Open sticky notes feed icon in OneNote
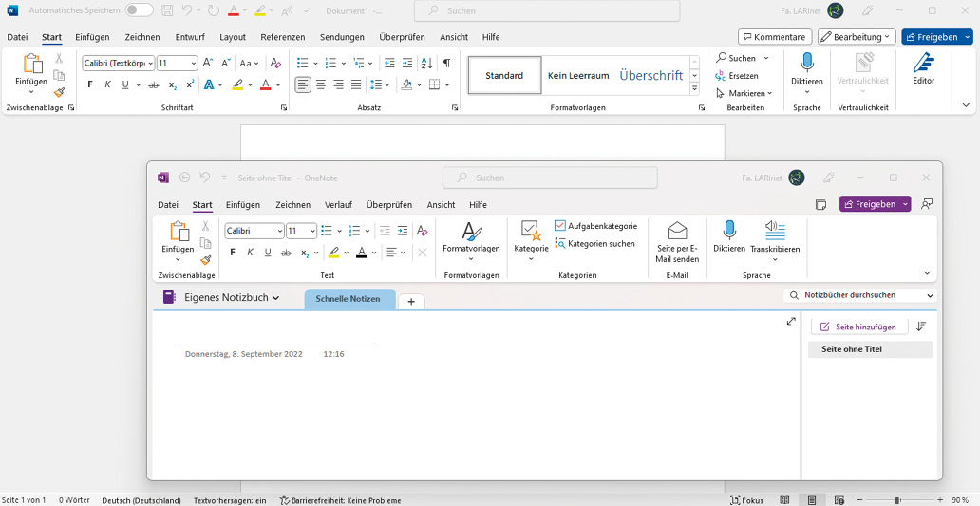Viewport: 980px width, 506px height. click(x=821, y=204)
